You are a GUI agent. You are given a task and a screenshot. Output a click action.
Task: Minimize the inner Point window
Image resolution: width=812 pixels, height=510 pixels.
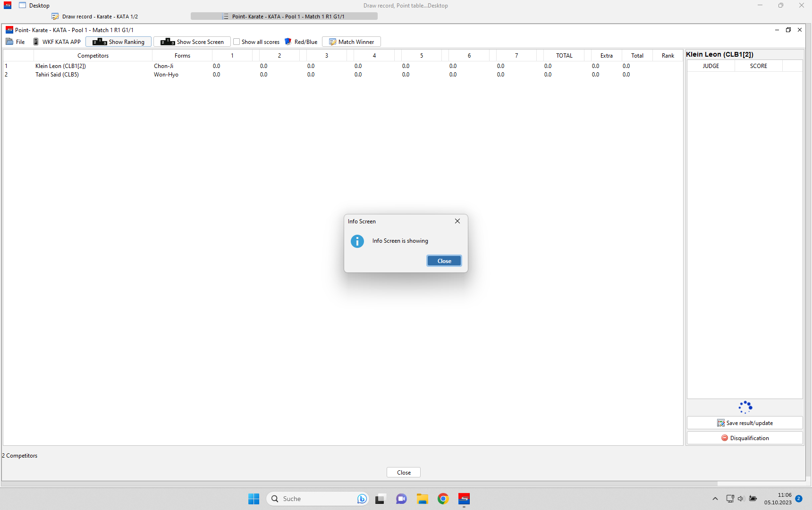777,30
